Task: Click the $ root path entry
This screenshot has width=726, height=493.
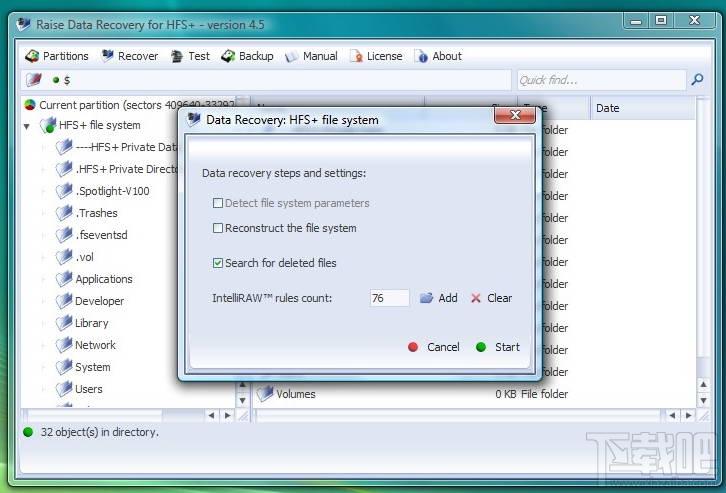Action: click(x=67, y=80)
